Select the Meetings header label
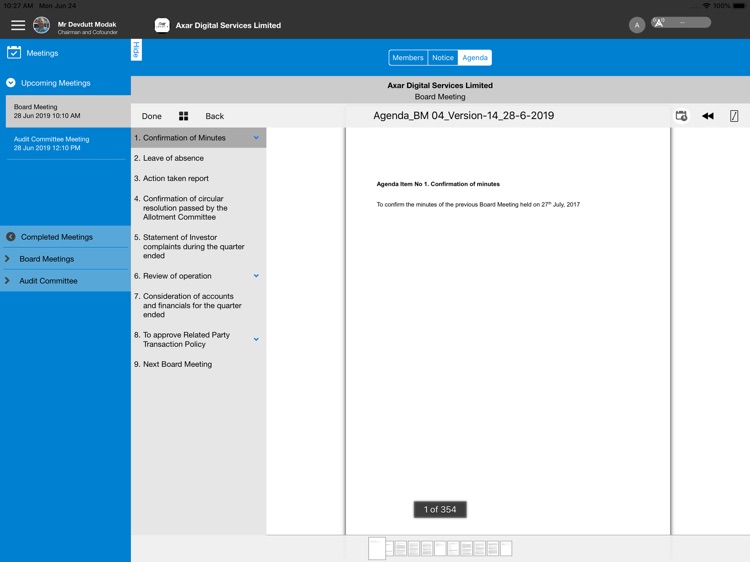Viewport: 750px width, 562px height. pyautogui.click(x=42, y=53)
